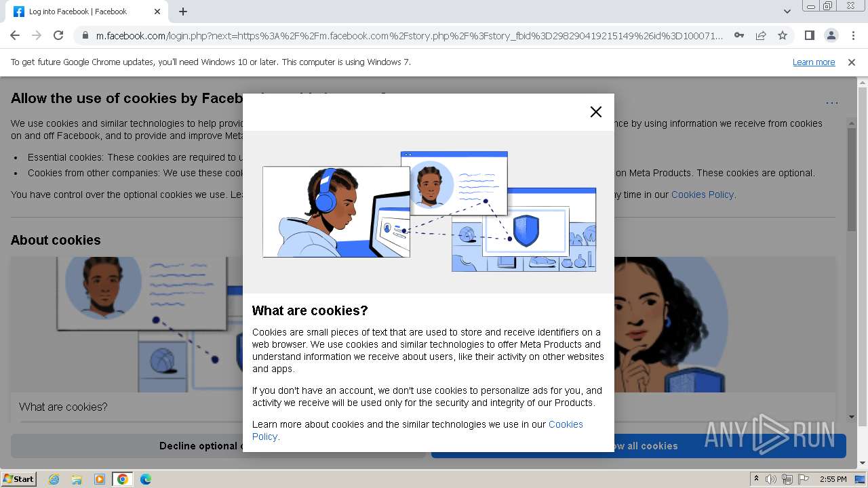Image resolution: width=868 pixels, height=488 pixels.
Task: View site information lock icon
Action: 85,35
